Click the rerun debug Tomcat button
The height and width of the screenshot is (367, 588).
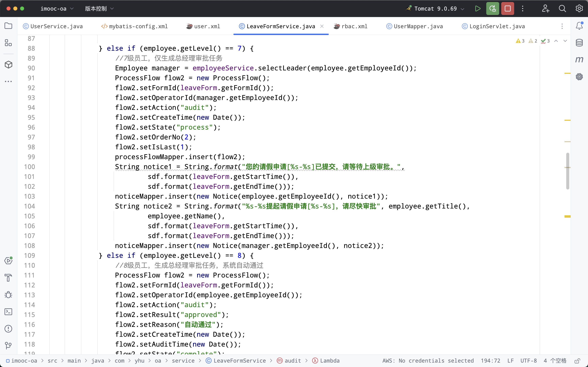[493, 9]
